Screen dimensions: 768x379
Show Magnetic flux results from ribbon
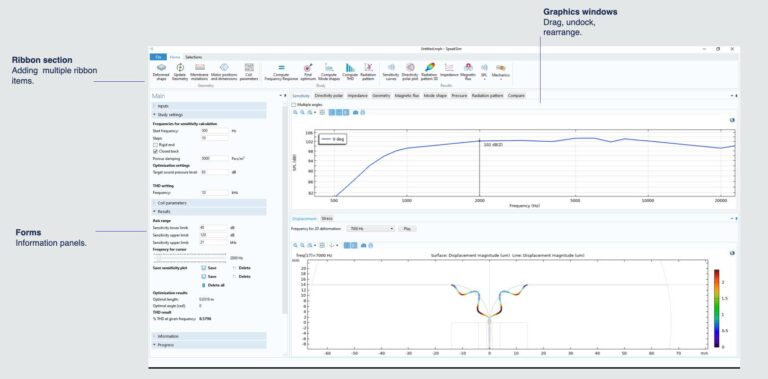(x=468, y=71)
